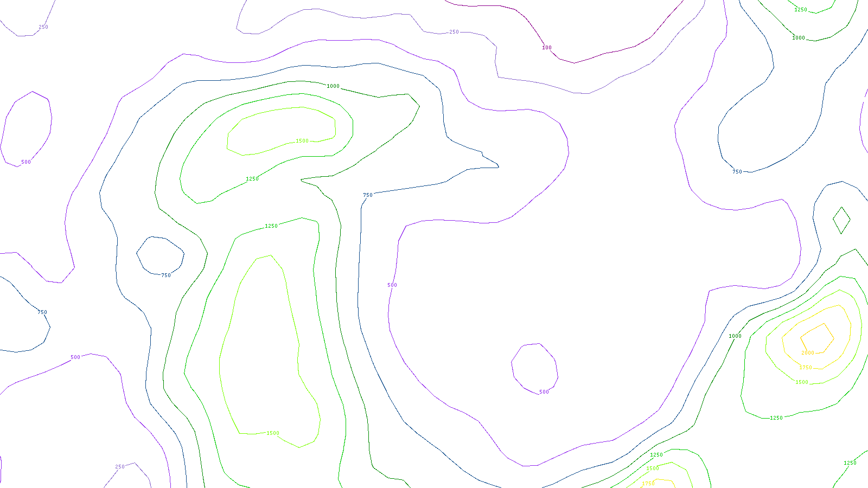This screenshot has width=868, height=488.
Task: Select the "500" label on the small ring inside the large purple basin
Action: 544,392
